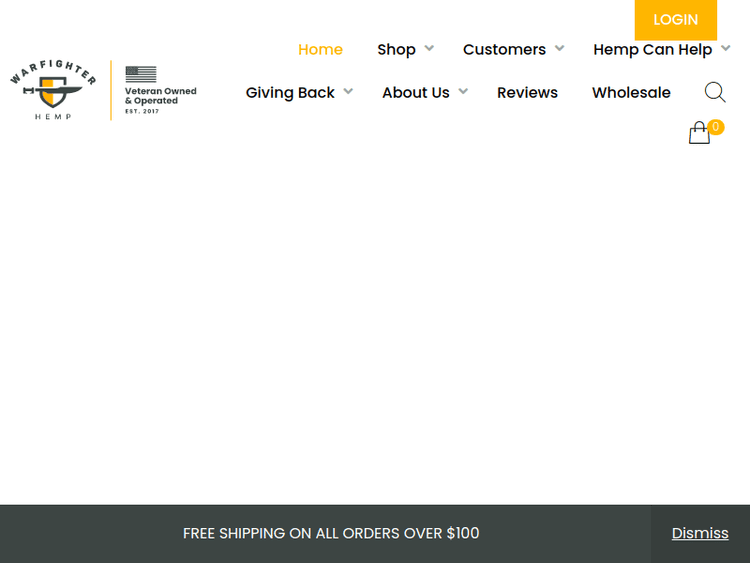Expand the About Us dropdown chevron
This screenshot has height=563, width=750.
tap(463, 91)
